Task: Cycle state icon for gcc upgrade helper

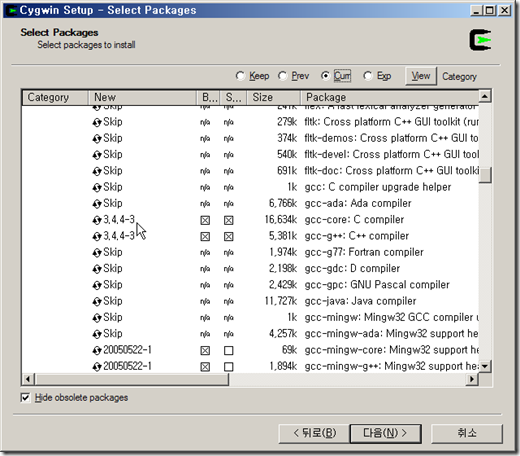Action: click(97, 188)
